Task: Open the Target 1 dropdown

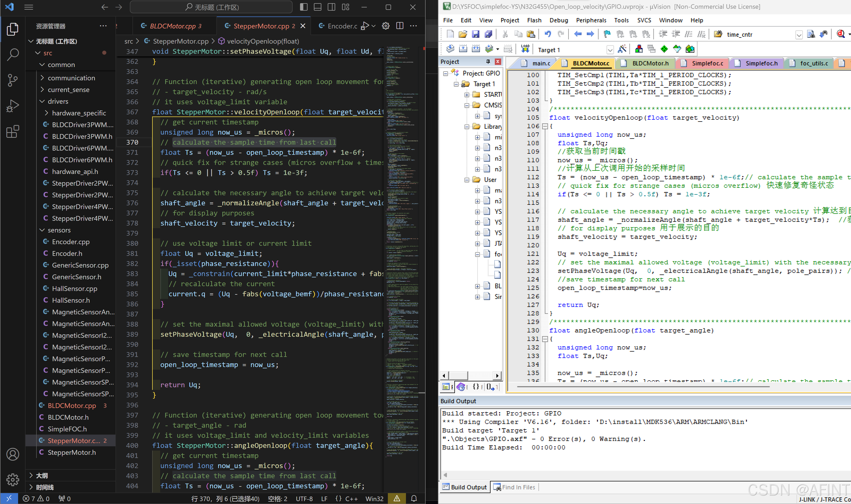Action: pyautogui.click(x=610, y=50)
